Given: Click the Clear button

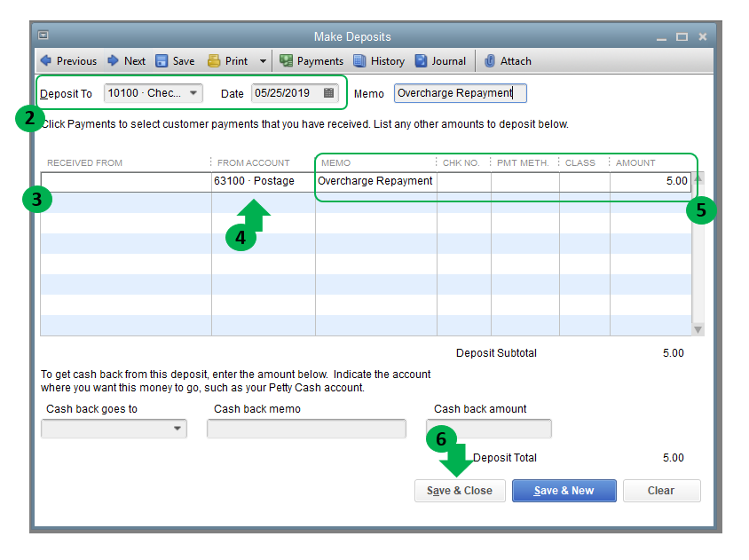Looking at the screenshot, I should coord(661,491).
